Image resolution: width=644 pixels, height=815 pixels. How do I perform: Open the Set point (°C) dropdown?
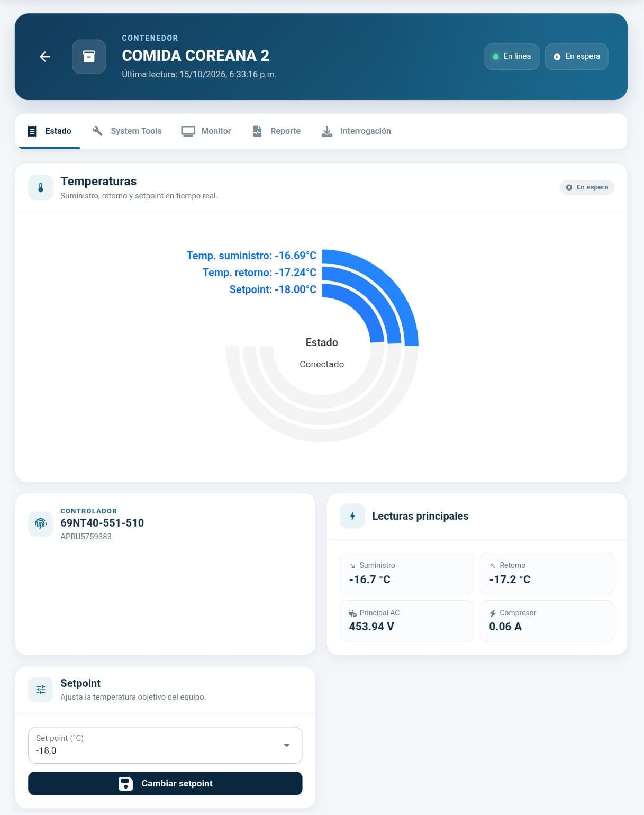pos(165,745)
